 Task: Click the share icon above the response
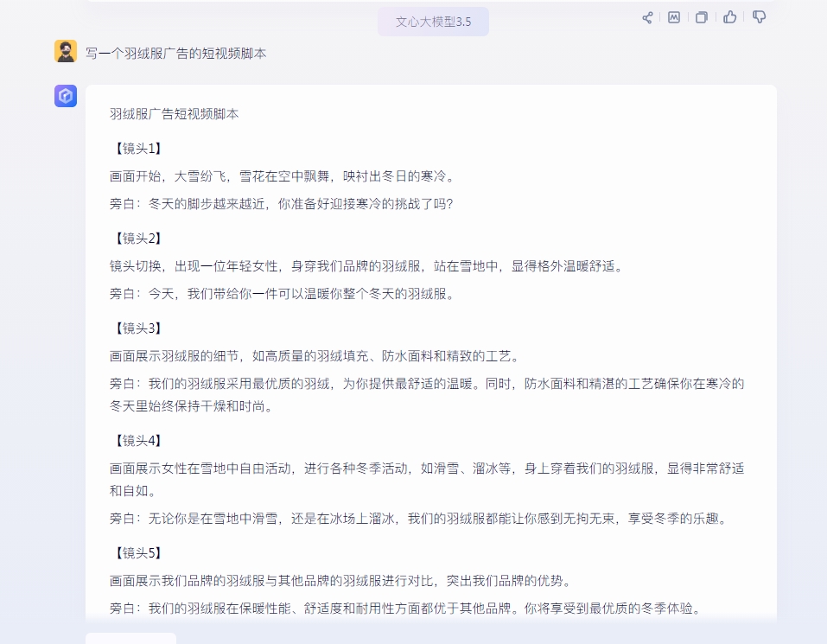[x=647, y=17]
